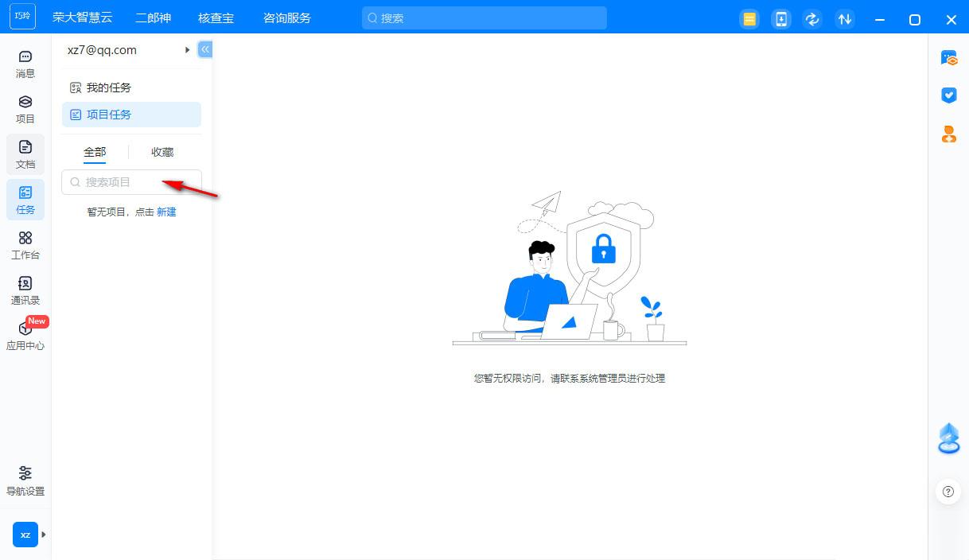Click the blue shield checkmark icon
The height and width of the screenshot is (560, 969).
click(x=948, y=95)
